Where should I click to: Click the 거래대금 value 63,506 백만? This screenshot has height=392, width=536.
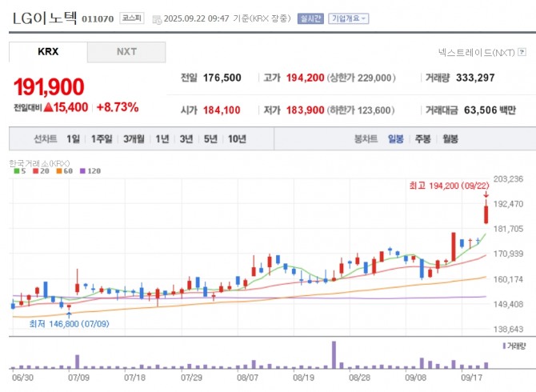coord(490,110)
